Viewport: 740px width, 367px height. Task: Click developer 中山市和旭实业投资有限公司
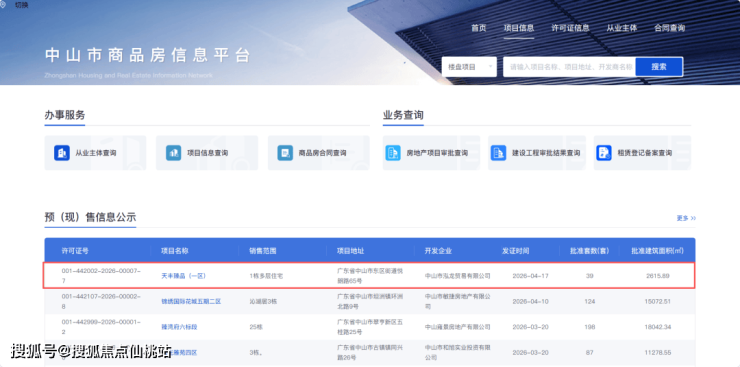458,352
